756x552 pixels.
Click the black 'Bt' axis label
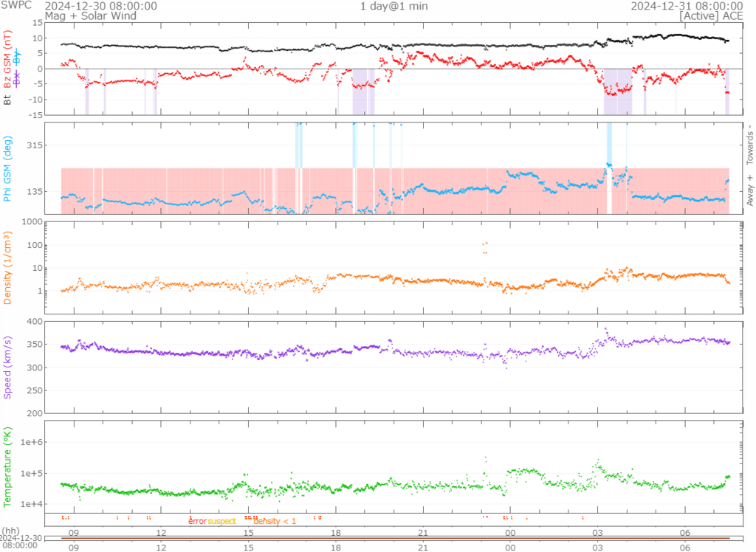click(x=7, y=100)
